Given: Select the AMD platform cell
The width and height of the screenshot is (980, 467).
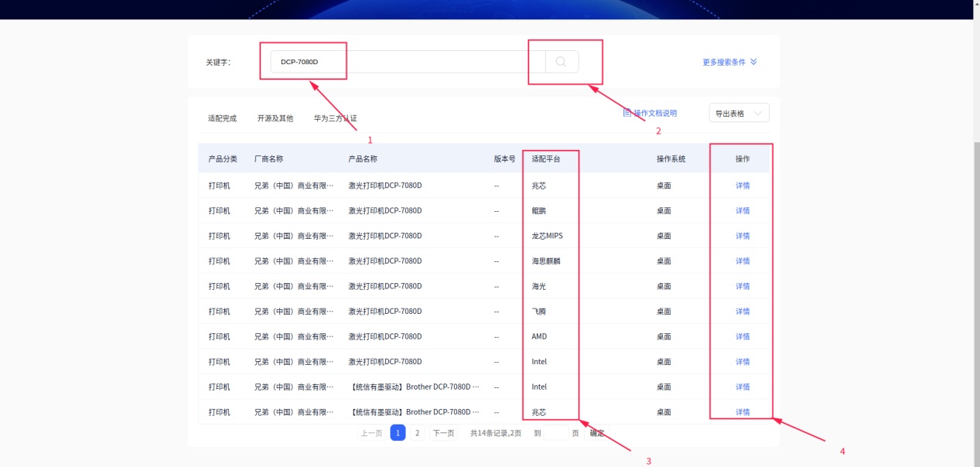Looking at the screenshot, I should 539,336.
